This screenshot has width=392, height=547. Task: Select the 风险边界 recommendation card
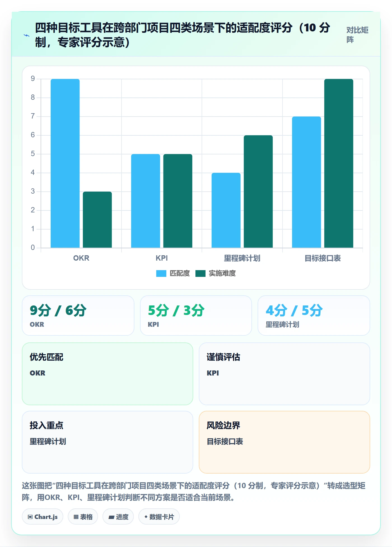pyautogui.click(x=284, y=442)
